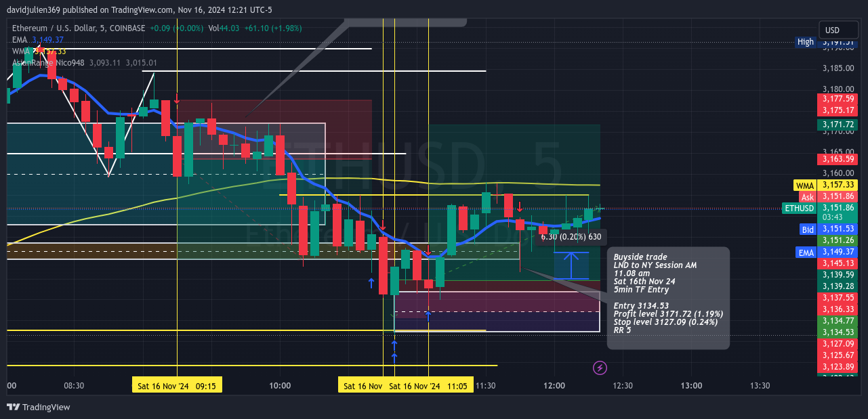The image size is (868, 419).
Task: Click the 3,136.33 red price tag
Action: (838, 309)
